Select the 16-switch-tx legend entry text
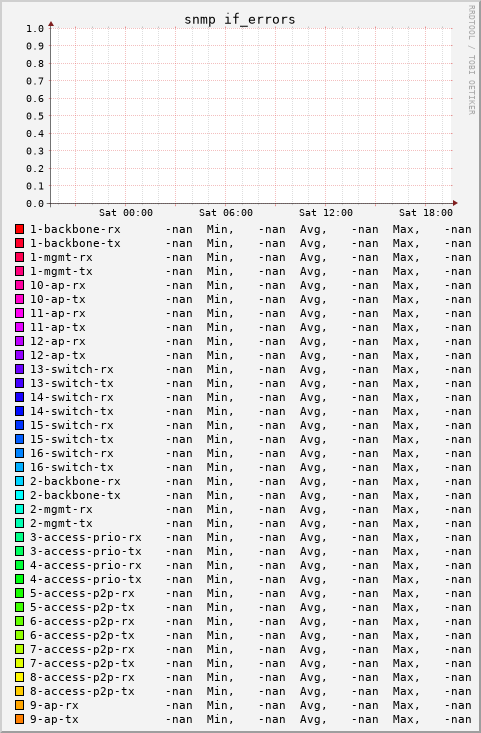This screenshot has width=481, height=733. point(72,467)
